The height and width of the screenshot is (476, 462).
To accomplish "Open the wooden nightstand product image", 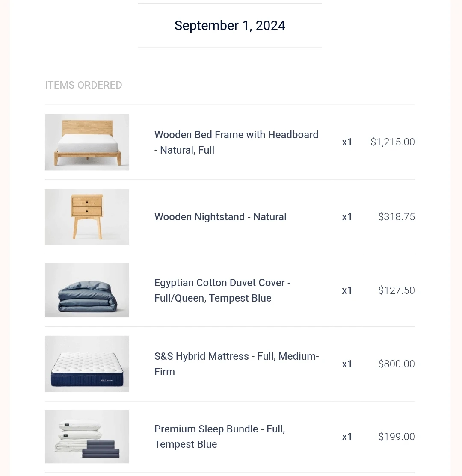I will coord(87,217).
